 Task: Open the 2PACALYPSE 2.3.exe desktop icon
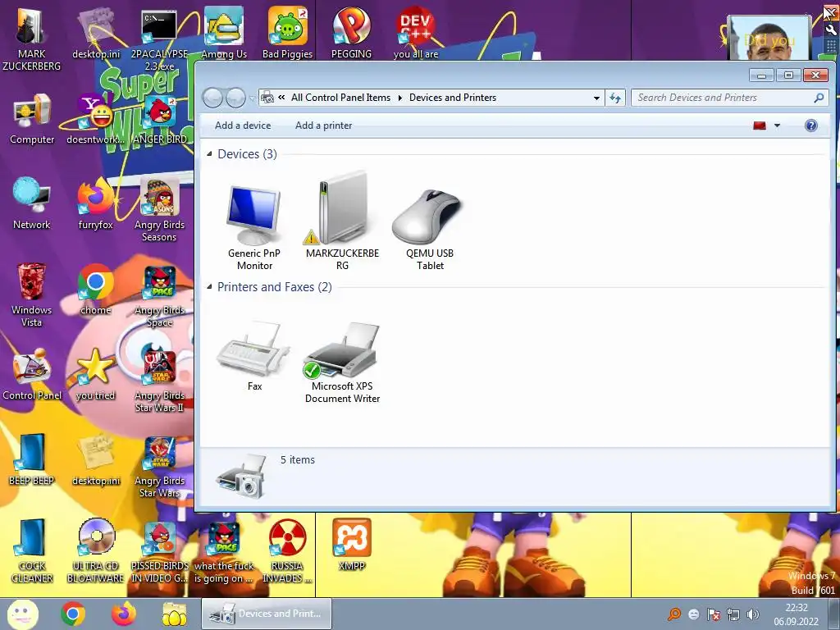pyautogui.click(x=160, y=39)
